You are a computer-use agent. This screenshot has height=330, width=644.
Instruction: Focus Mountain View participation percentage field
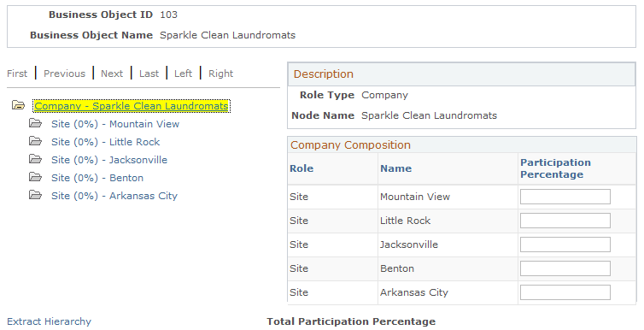(x=565, y=197)
